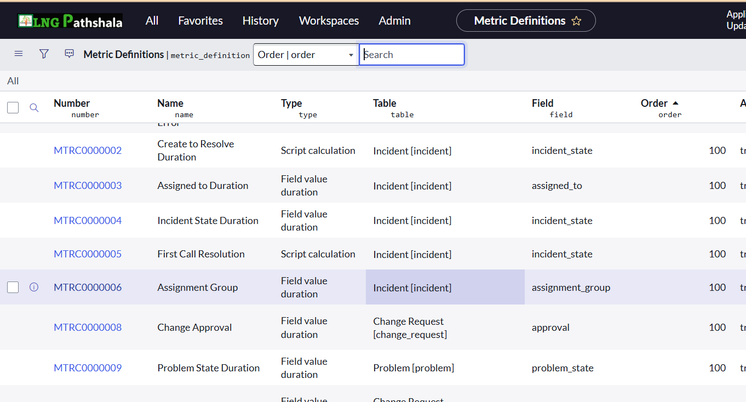Viewport: 746px width, 402px height.
Task: Click the LNG Pathshala logo
Action: [70, 21]
